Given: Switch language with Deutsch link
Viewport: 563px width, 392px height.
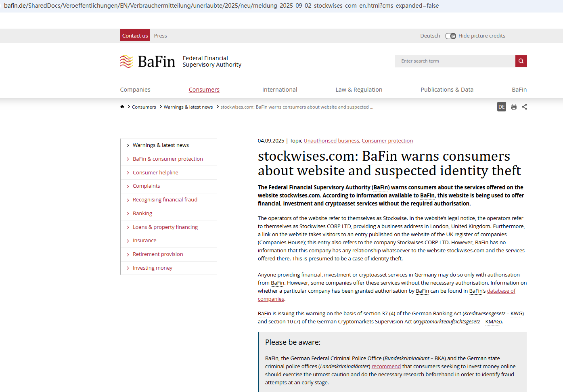Looking at the screenshot, I should coord(430,36).
